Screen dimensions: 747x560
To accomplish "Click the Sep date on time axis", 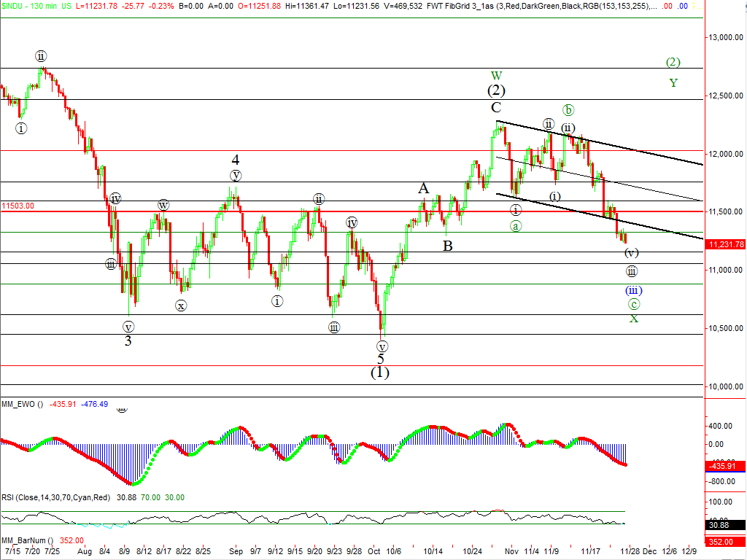I will coord(234,553).
